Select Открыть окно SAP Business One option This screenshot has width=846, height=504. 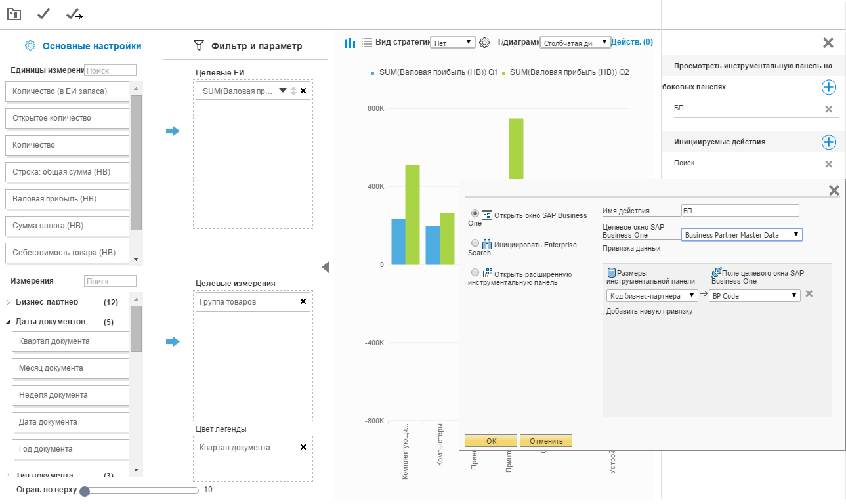(x=475, y=214)
